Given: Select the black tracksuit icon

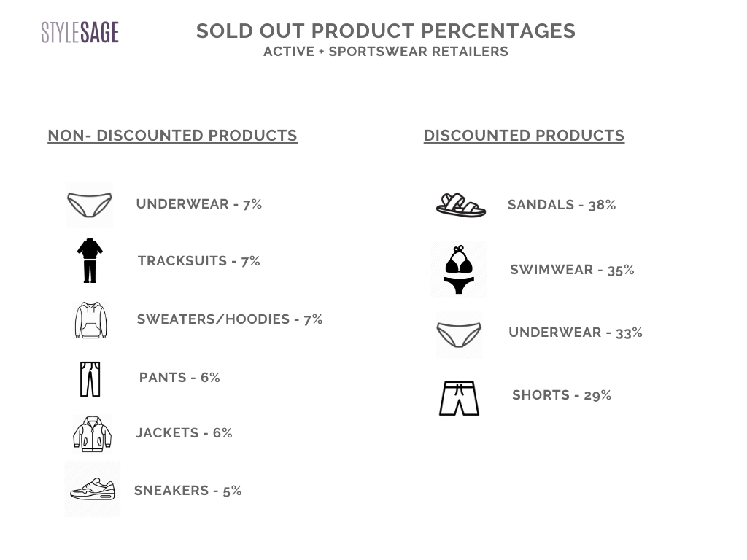Looking at the screenshot, I should (x=90, y=260).
